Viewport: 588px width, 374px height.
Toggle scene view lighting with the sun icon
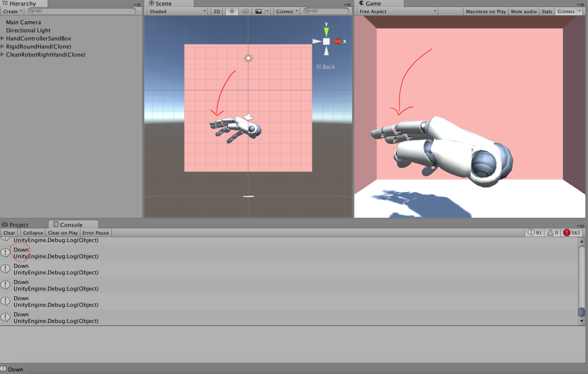[232, 11]
